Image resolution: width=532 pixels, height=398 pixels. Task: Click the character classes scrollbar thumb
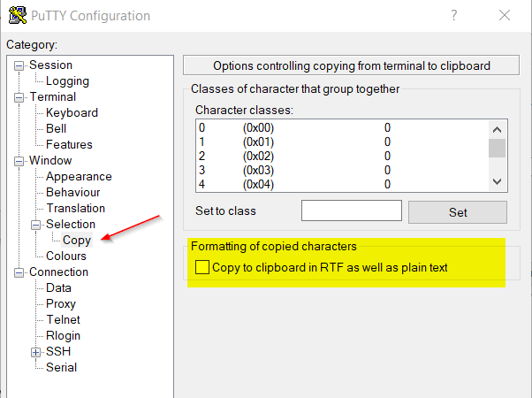(x=497, y=148)
